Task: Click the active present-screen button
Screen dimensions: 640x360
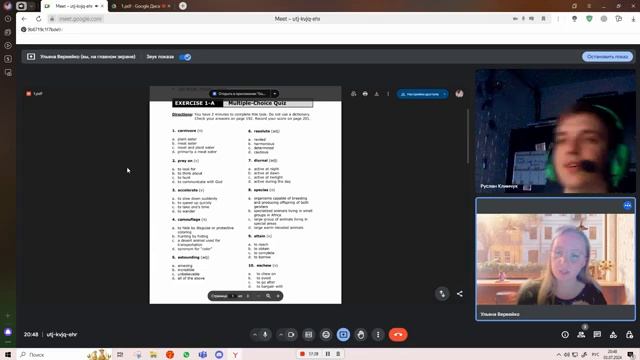Action: 343,335
